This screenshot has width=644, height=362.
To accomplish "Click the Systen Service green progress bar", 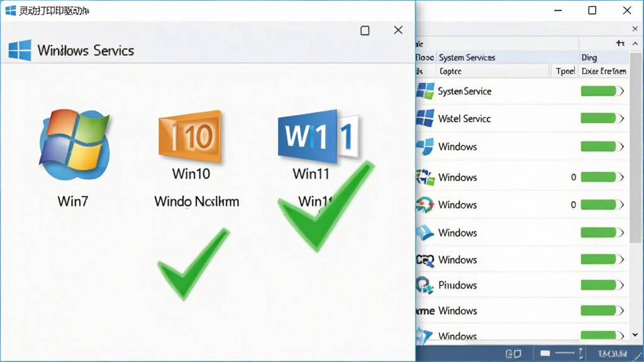I will click(x=599, y=91).
